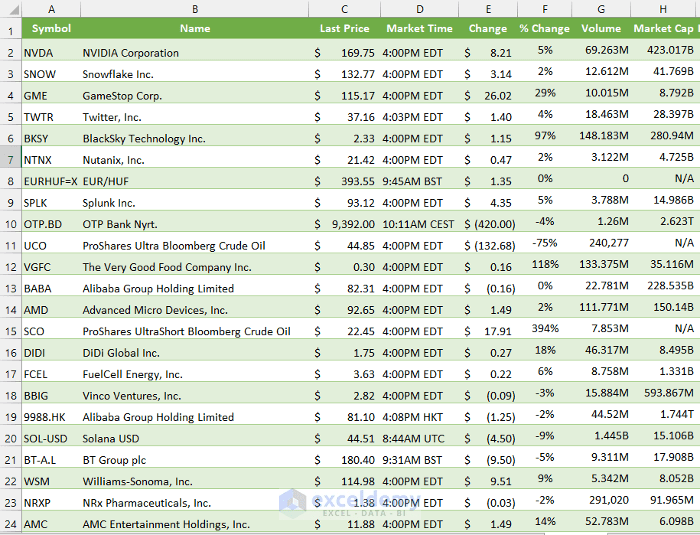Screen dimensions: 700x535
Task: Click FuelCell Energy, Inc. cell
Action: coord(195,372)
